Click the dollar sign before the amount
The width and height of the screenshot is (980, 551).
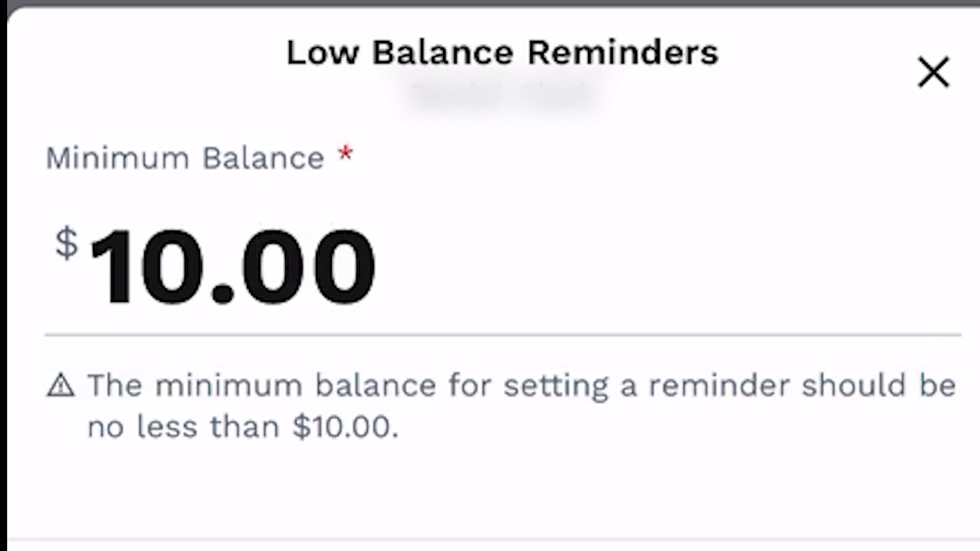coord(67,243)
